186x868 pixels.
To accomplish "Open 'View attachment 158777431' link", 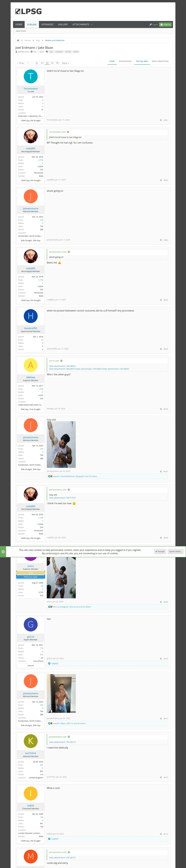I will point(62,498).
